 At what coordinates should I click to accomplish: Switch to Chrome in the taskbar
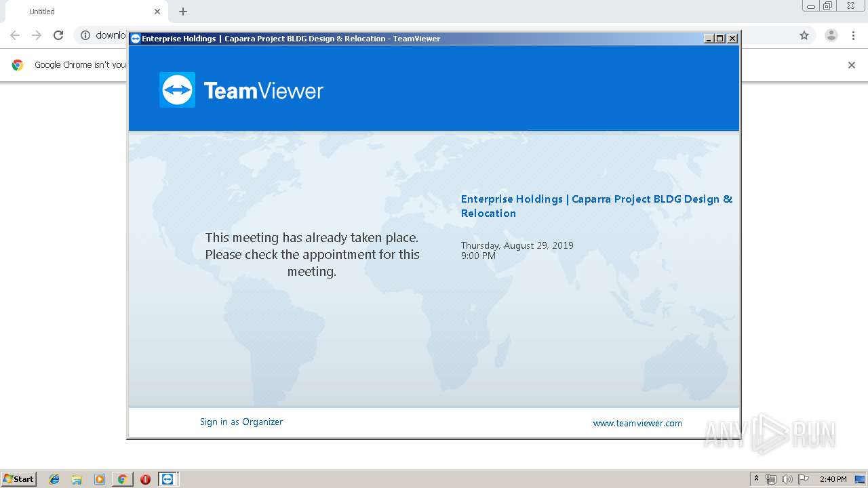(x=122, y=479)
